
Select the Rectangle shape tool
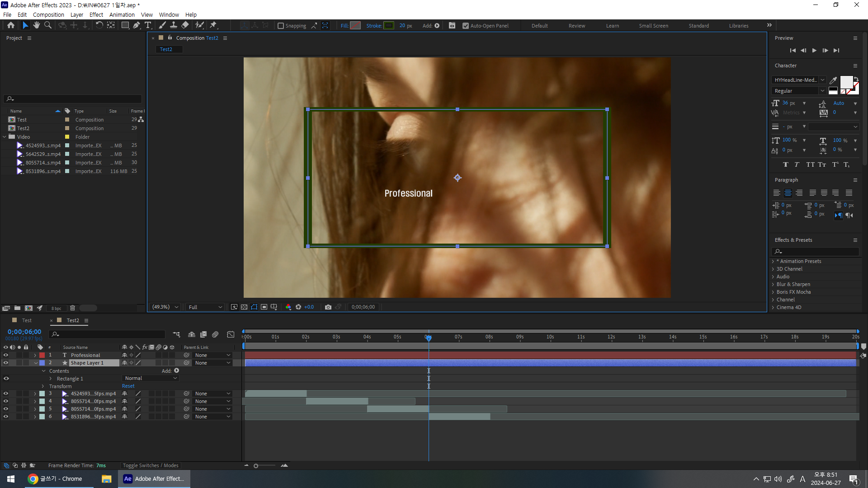[x=125, y=25]
